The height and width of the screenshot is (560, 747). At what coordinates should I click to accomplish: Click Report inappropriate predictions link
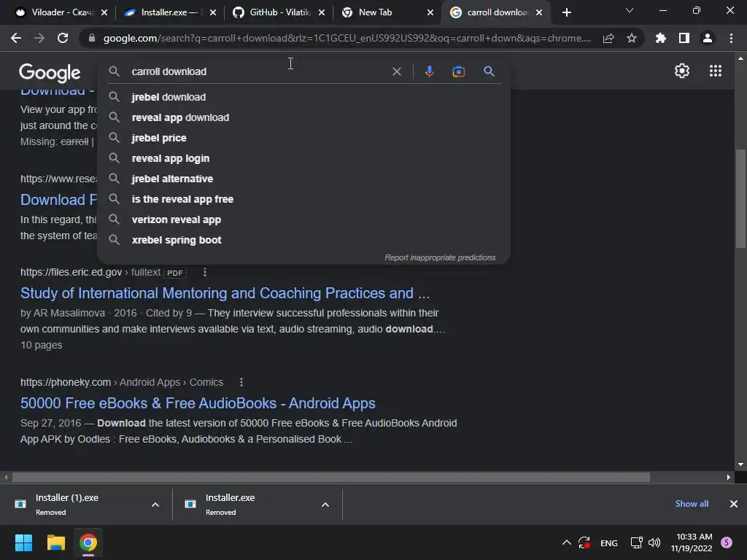pos(440,257)
